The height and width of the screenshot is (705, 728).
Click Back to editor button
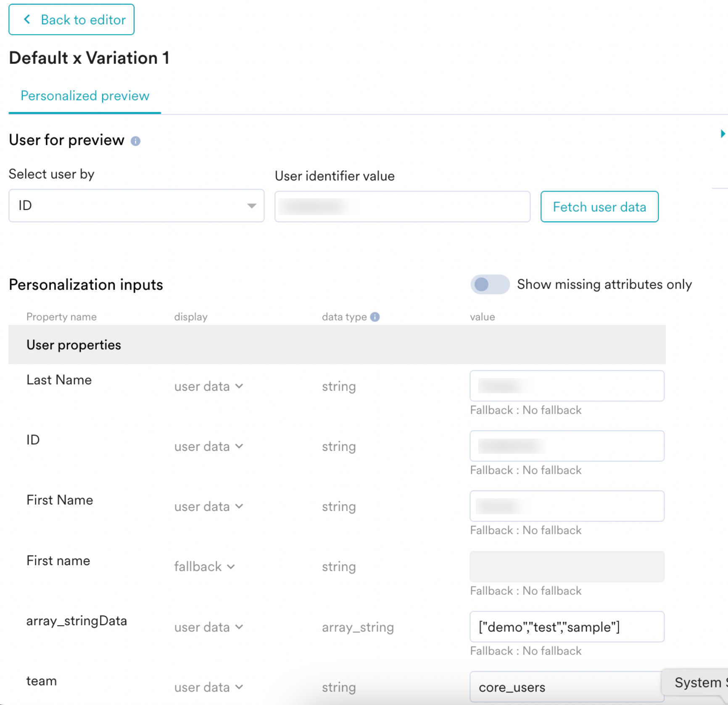pyautogui.click(x=71, y=20)
